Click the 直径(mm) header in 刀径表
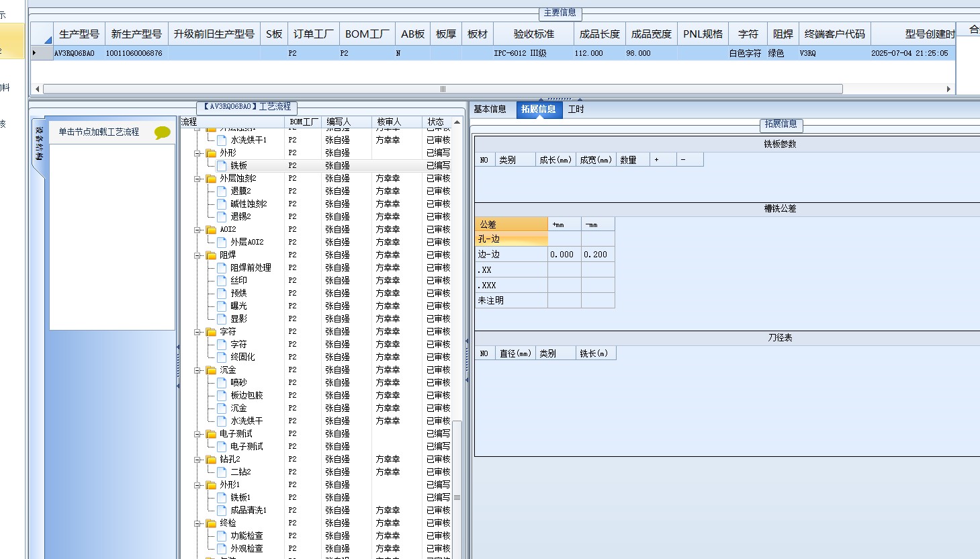The image size is (980, 559). [x=515, y=353]
